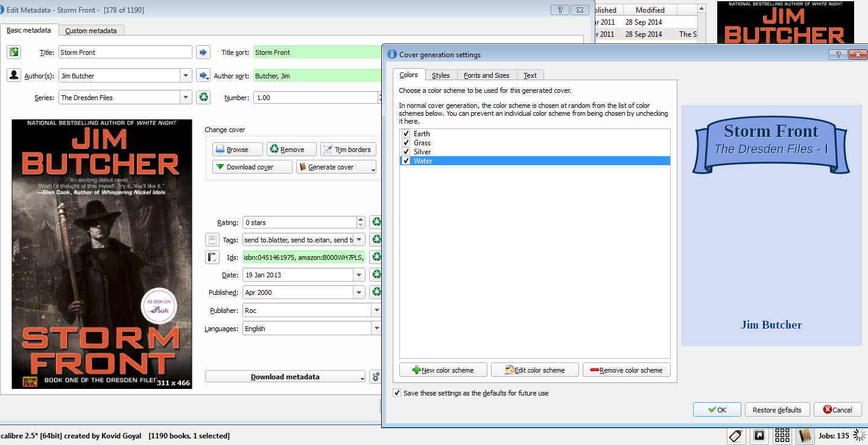Click the blue arrow button beside Title field

pyautogui.click(x=203, y=52)
